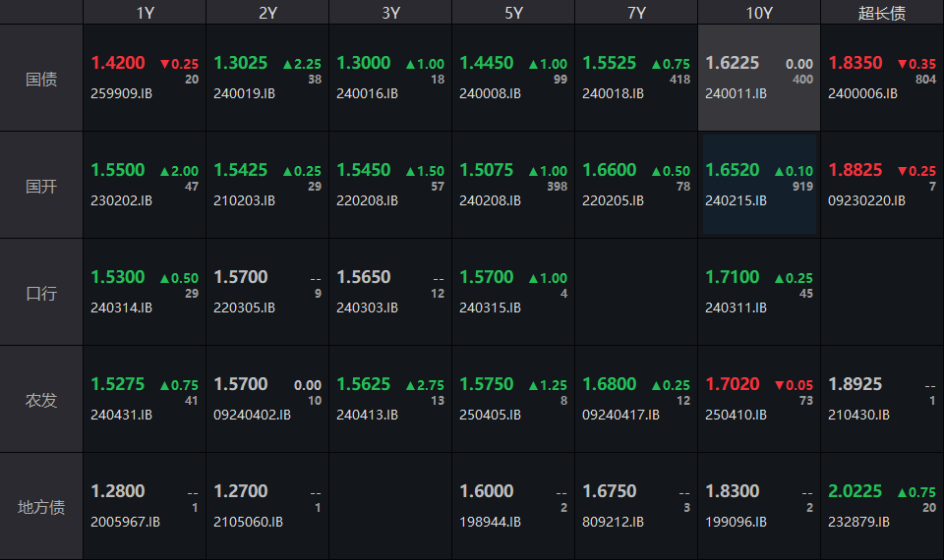944x560 pixels.
Task: Click the 国债 row label
Action: point(41,79)
